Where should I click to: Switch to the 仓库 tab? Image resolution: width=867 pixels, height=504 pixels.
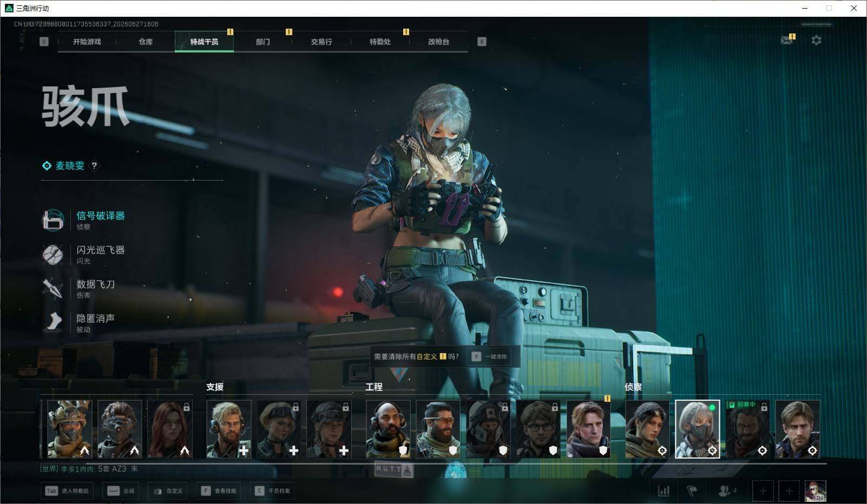[146, 42]
